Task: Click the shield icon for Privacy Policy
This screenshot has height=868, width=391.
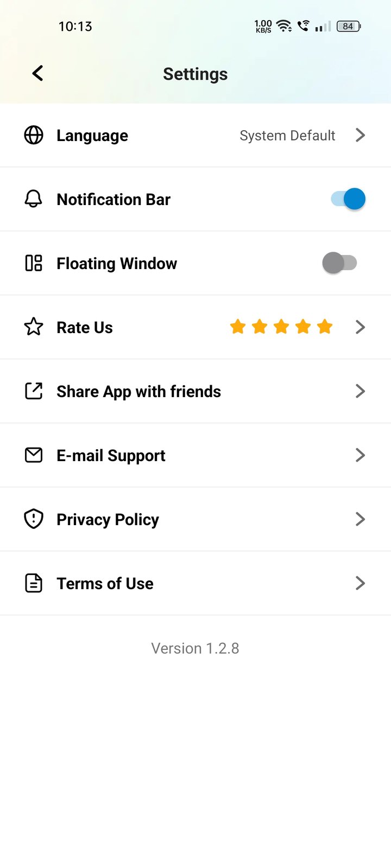Action: pos(34,519)
